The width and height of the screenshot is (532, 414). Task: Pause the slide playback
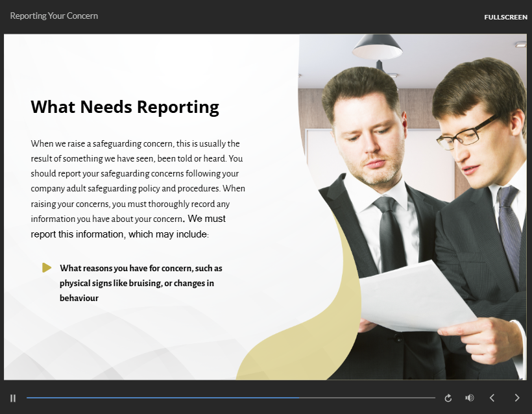[13, 398]
